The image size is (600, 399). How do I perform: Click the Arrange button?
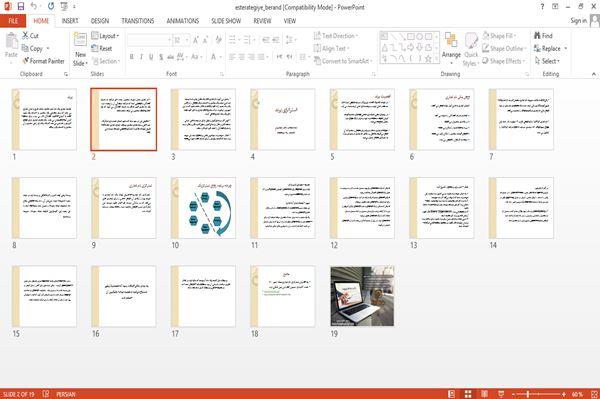pyautogui.click(x=451, y=48)
